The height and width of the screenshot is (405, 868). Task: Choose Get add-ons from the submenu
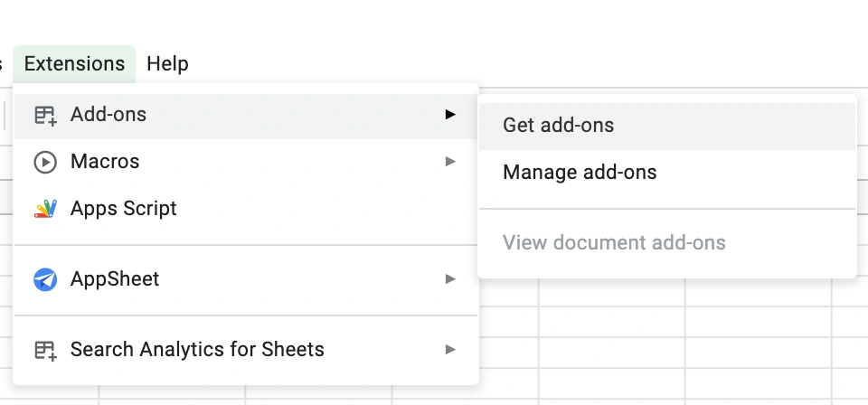(558, 126)
